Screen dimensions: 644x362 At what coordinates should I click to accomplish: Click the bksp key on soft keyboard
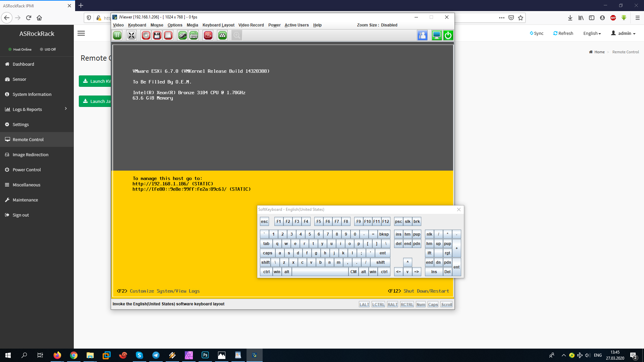[384, 234]
